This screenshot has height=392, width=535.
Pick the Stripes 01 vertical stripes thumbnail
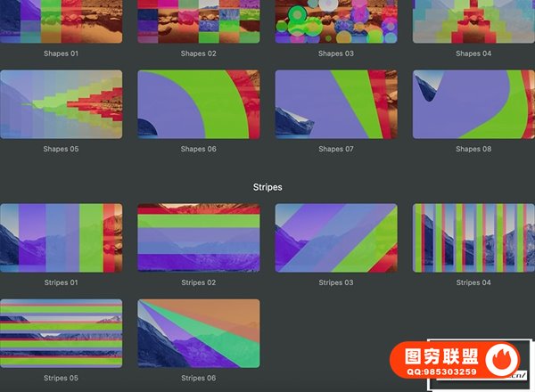62,238
